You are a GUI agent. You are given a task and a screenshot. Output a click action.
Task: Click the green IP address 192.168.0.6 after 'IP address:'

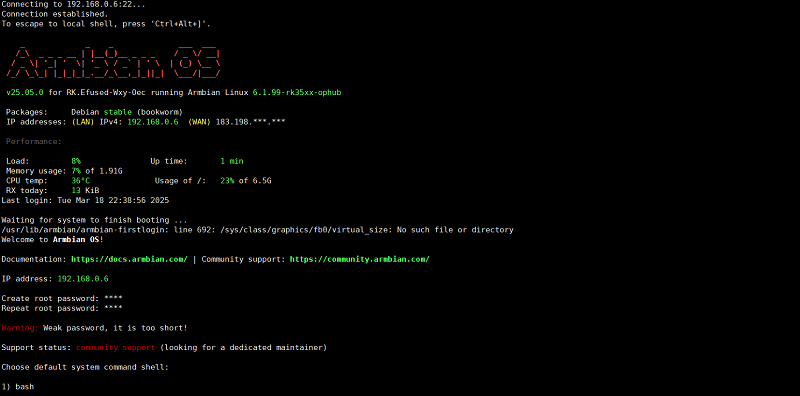pyautogui.click(x=83, y=279)
